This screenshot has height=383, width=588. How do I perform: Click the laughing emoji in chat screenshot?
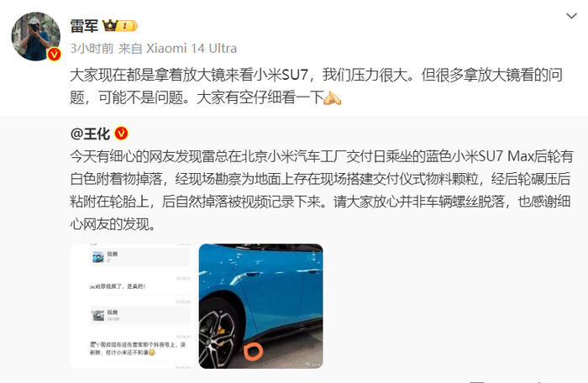coord(152,352)
